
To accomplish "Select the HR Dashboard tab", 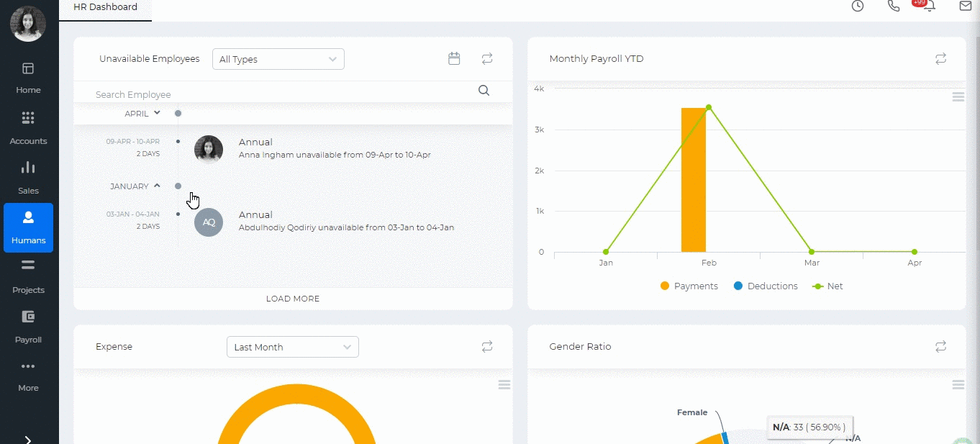I will 105,7.
